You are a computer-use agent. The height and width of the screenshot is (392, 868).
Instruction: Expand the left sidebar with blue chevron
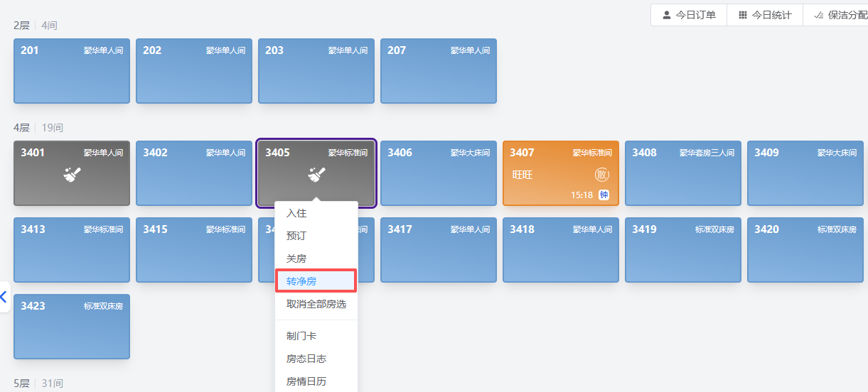(x=4, y=297)
